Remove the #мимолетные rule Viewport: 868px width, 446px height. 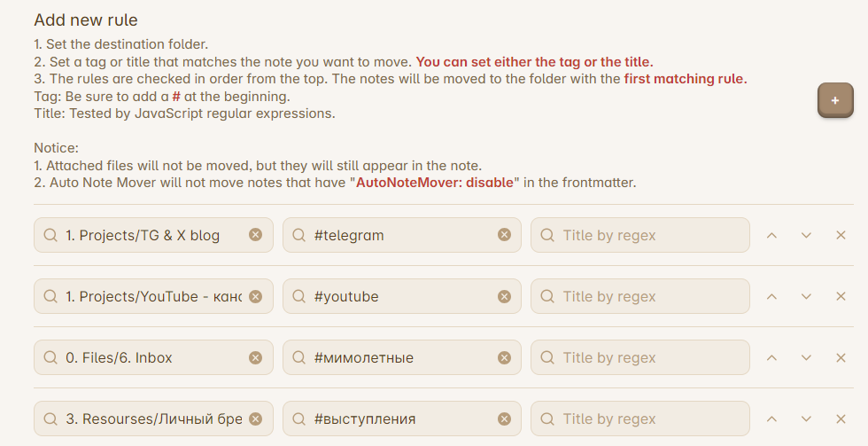click(x=841, y=358)
